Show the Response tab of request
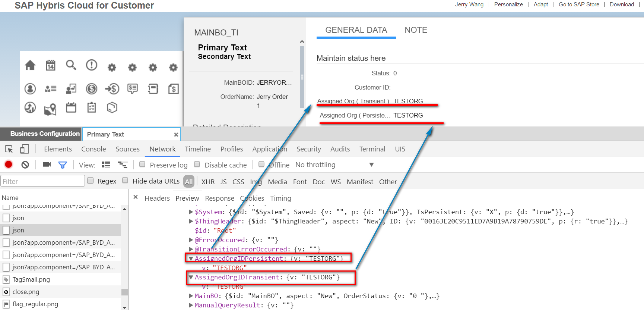This screenshot has width=644, height=310. [220, 198]
